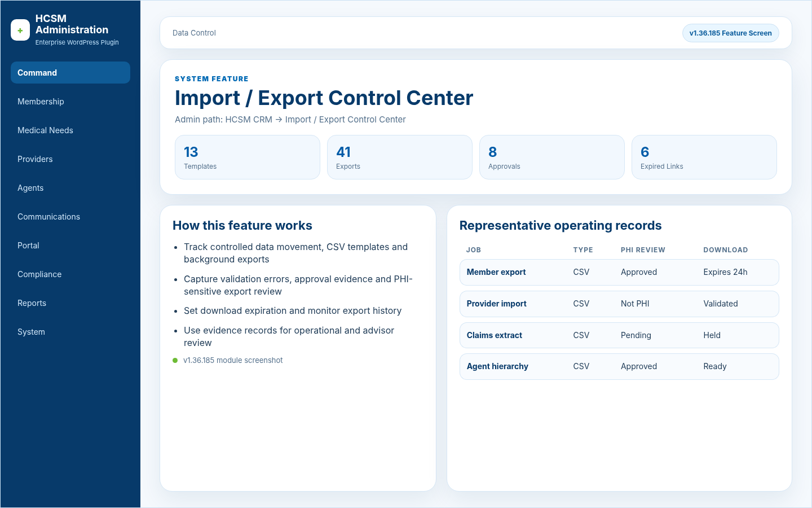Image resolution: width=812 pixels, height=508 pixels.
Task: Select the Claims extract row name
Action: pos(495,335)
